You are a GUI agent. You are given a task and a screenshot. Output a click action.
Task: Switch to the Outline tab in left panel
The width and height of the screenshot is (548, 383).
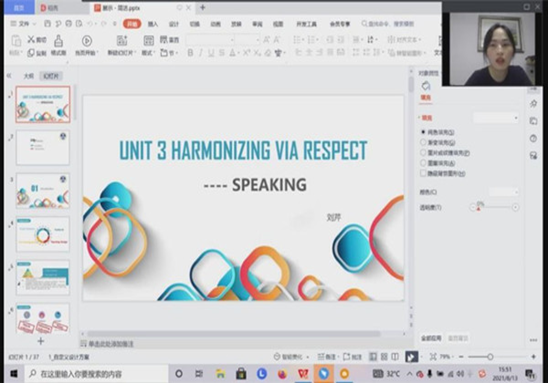[29, 76]
